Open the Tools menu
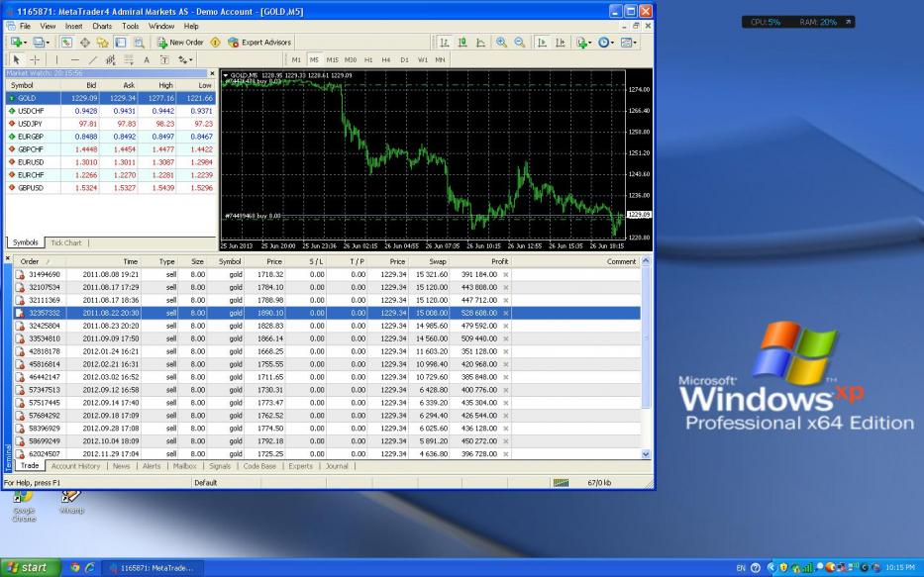 [131, 26]
